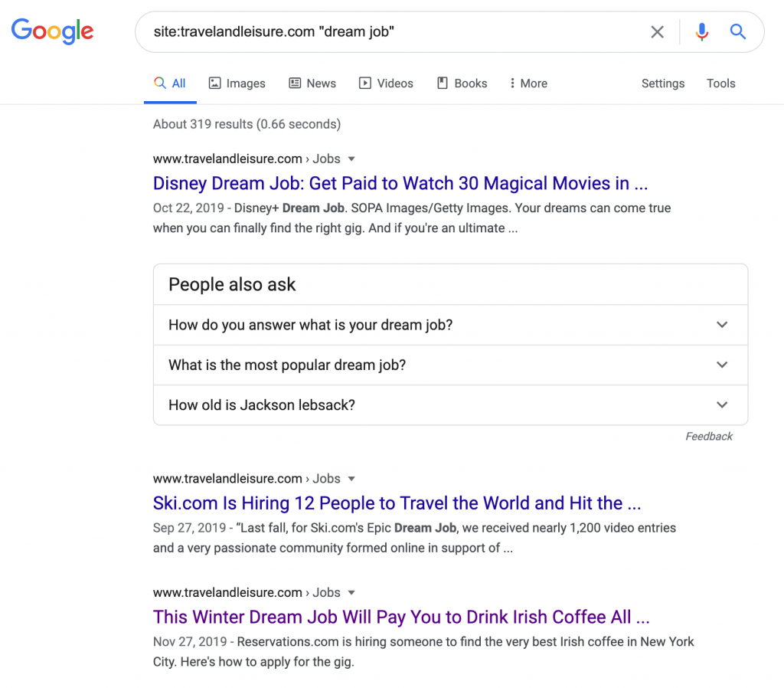Click the URL breadcrumb above the Irish Coffee result
The height and width of the screenshot is (688, 784).
click(247, 593)
